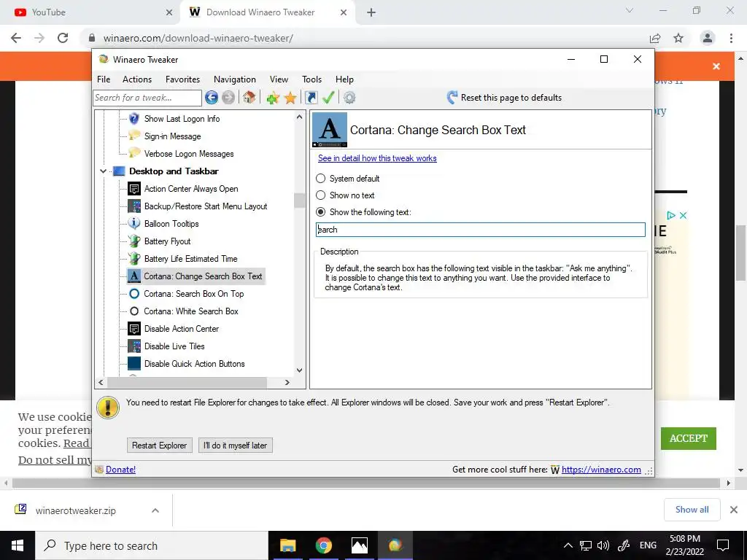Open the View menu
Screen dimensions: 747x560
[279, 79]
